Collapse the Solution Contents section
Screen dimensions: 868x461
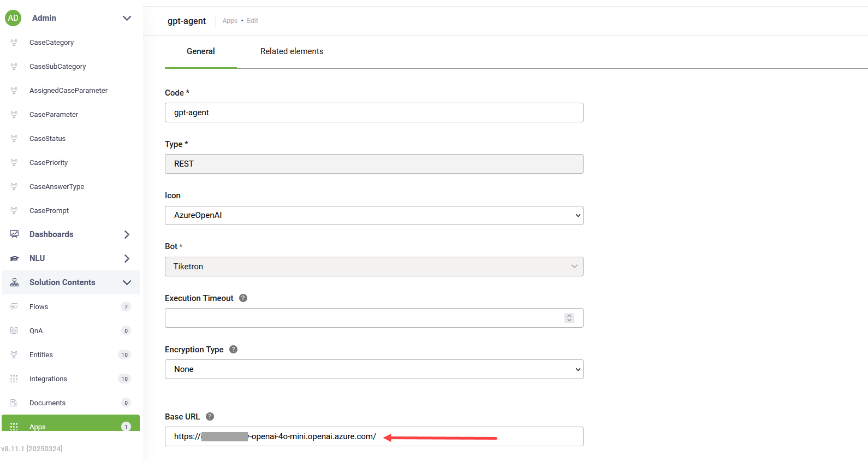(x=127, y=282)
